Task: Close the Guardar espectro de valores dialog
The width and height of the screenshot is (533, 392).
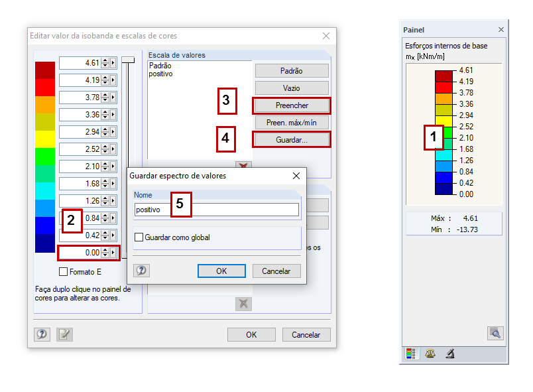Action: click(296, 176)
